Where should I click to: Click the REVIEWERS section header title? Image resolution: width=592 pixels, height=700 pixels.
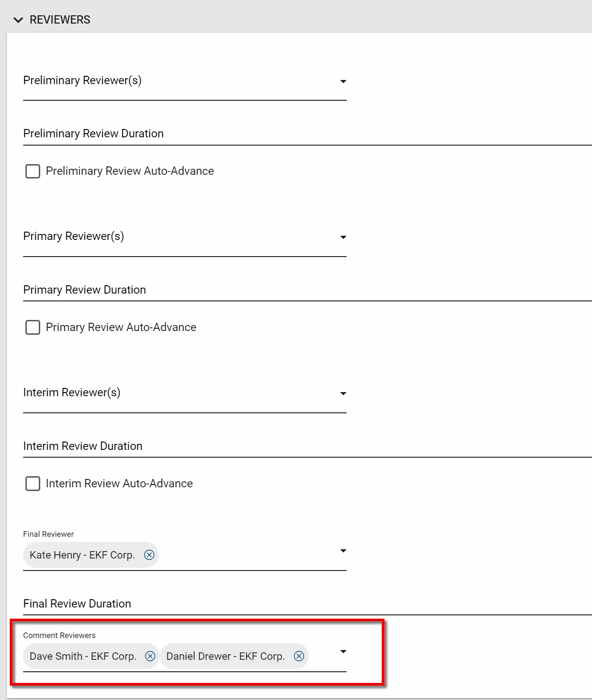click(x=60, y=20)
